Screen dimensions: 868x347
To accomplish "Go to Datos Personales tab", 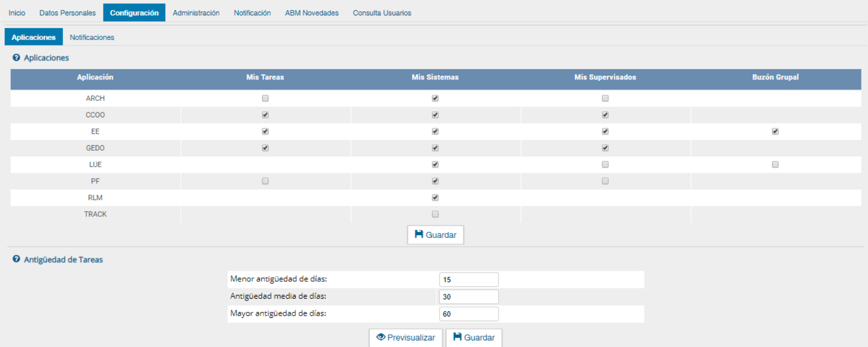I will pyautogui.click(x=67, y=13).
